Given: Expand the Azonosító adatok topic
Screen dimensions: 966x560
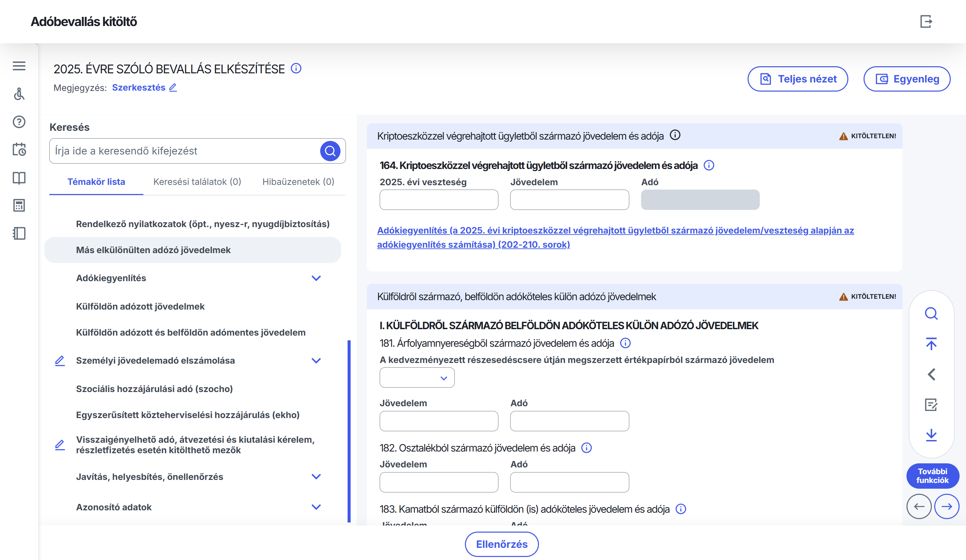Looking at the screenshot, I should pos(316,507).
